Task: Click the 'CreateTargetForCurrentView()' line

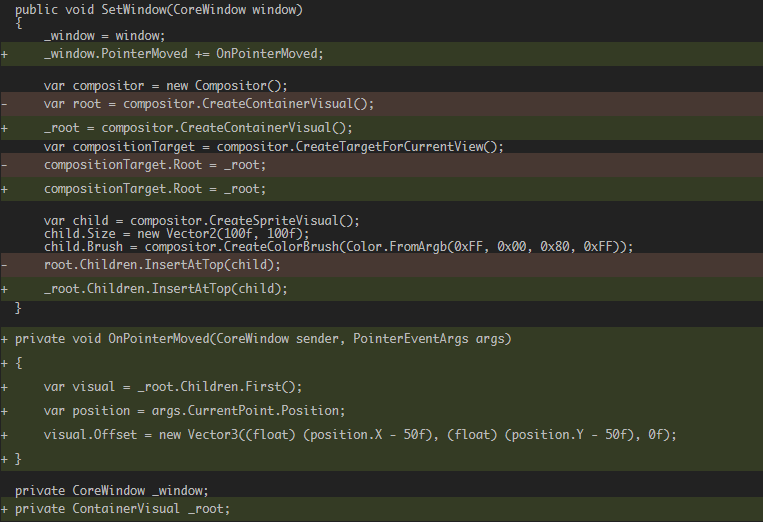Action: click(x=273, y=146)
